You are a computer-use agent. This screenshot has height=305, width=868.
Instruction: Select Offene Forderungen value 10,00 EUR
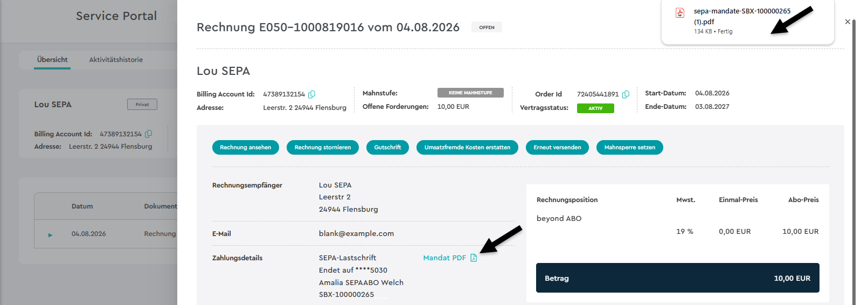(453, 107)
